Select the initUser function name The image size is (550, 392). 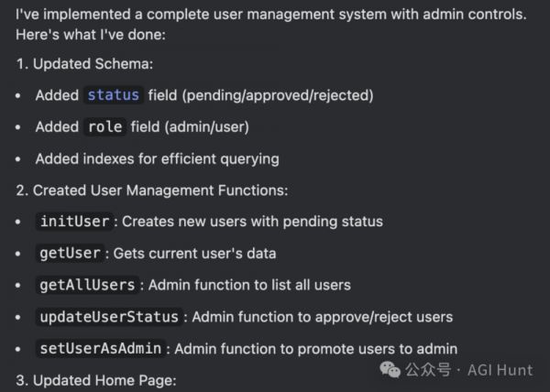(x=76, y=222)
